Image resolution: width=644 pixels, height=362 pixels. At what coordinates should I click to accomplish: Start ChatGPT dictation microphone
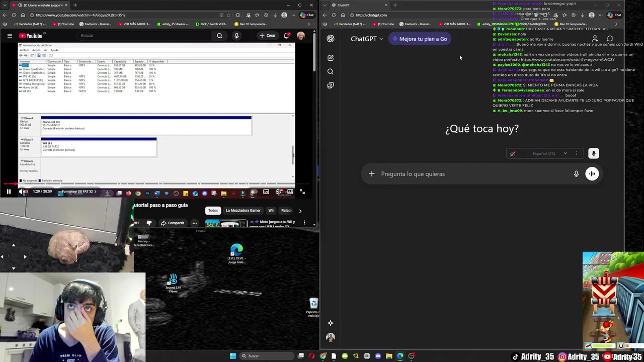[x=576, y=174]
